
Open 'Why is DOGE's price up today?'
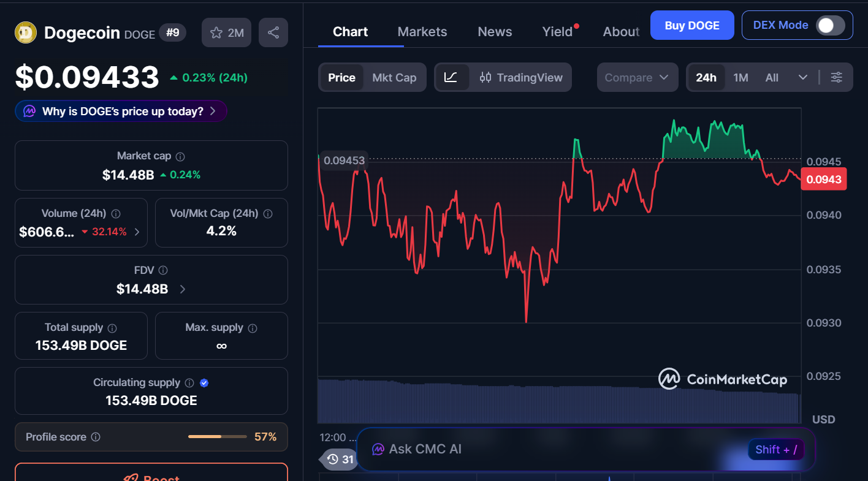[121, 111]
